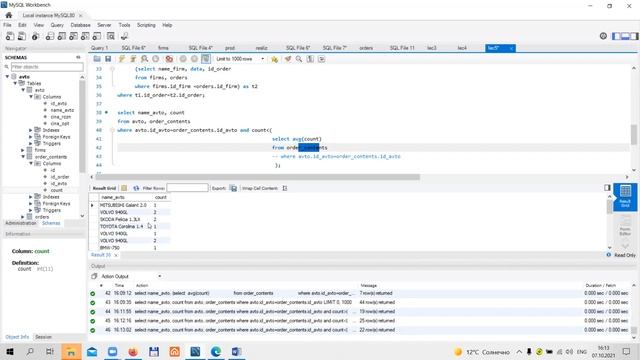Click the Windows Start button
The height and width of the screenshot is (360, 640).
[x=10, y=351]
